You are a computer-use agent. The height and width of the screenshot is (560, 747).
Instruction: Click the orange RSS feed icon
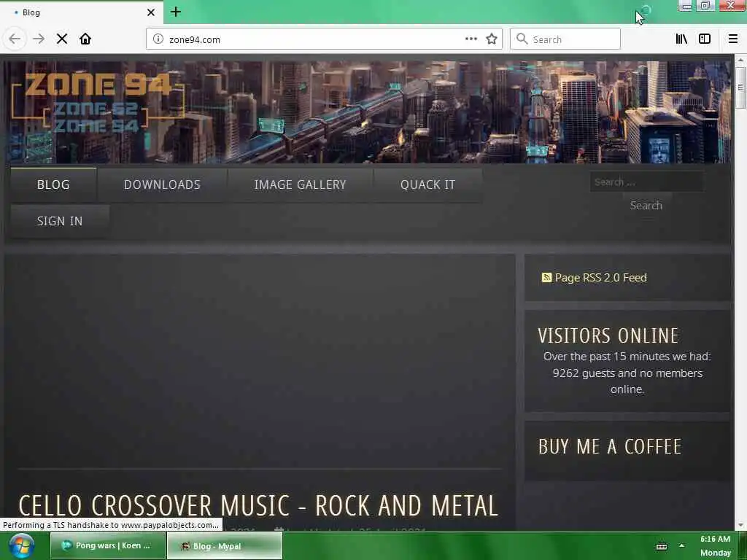click(546, 277)
